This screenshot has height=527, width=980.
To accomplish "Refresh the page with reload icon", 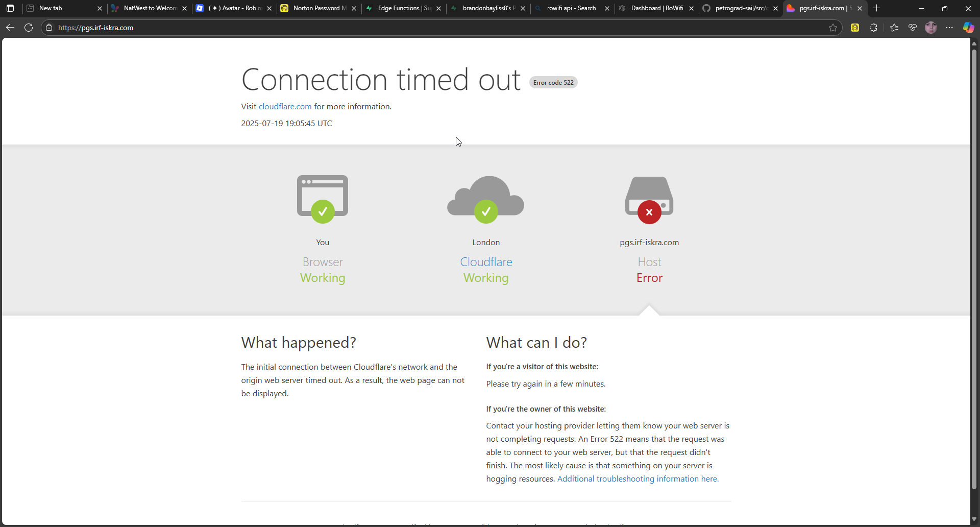I will (29, 28).
